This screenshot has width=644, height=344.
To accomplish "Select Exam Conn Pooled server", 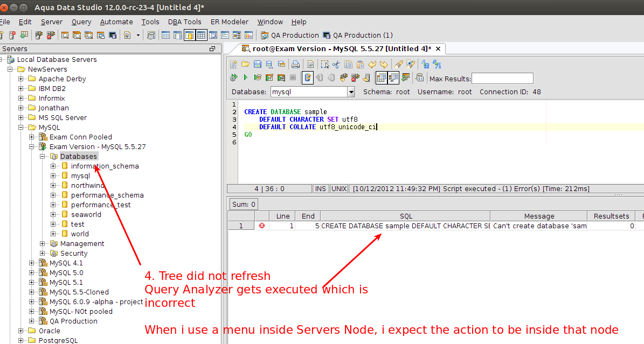I will click(x=80, y=137).
